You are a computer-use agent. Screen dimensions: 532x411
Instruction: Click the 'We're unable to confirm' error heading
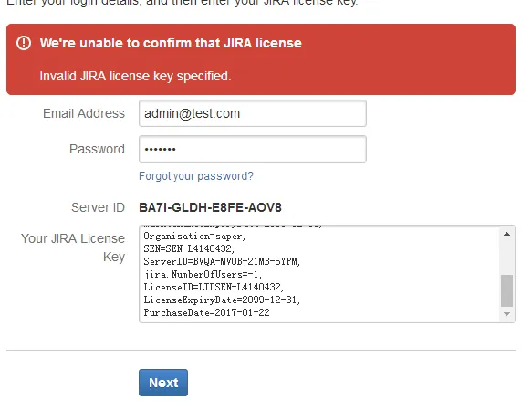[x=171, y=43]
